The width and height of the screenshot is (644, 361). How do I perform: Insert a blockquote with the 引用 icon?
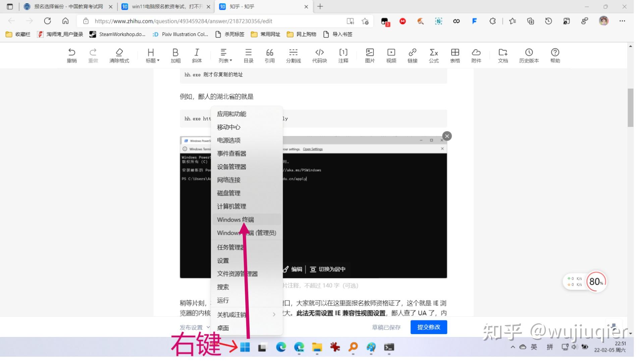coord(269,55)
